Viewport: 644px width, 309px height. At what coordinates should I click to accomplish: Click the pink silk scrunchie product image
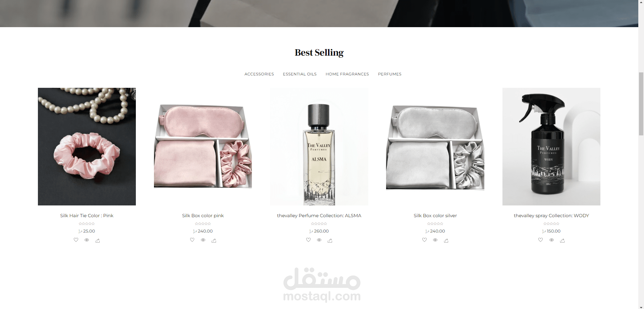[x=87, y=146]
